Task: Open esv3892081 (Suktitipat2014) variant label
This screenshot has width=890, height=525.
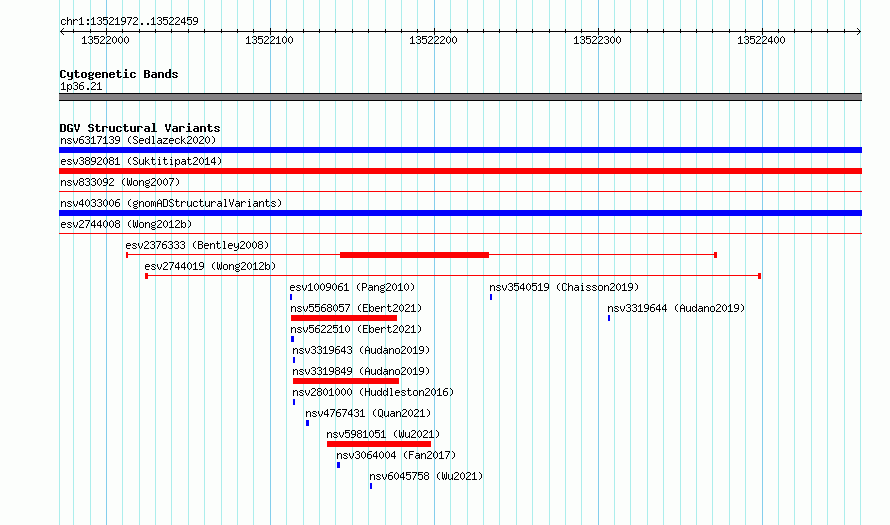Action: click(x=141, y=161)
